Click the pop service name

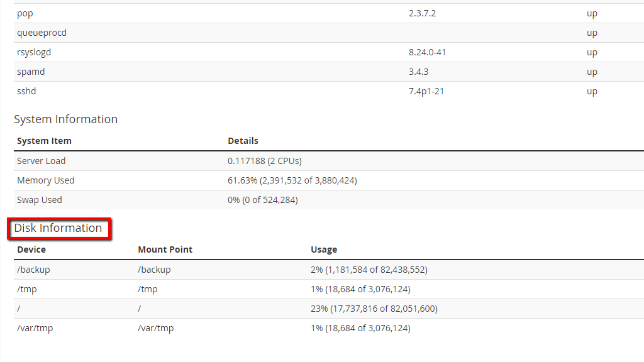[x=25, y=13]
